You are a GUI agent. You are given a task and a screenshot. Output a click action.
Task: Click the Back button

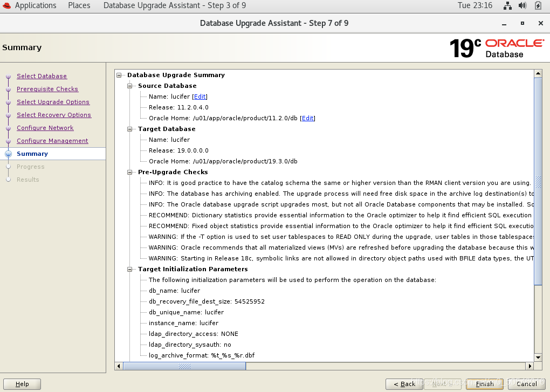[x=404, y=384]
